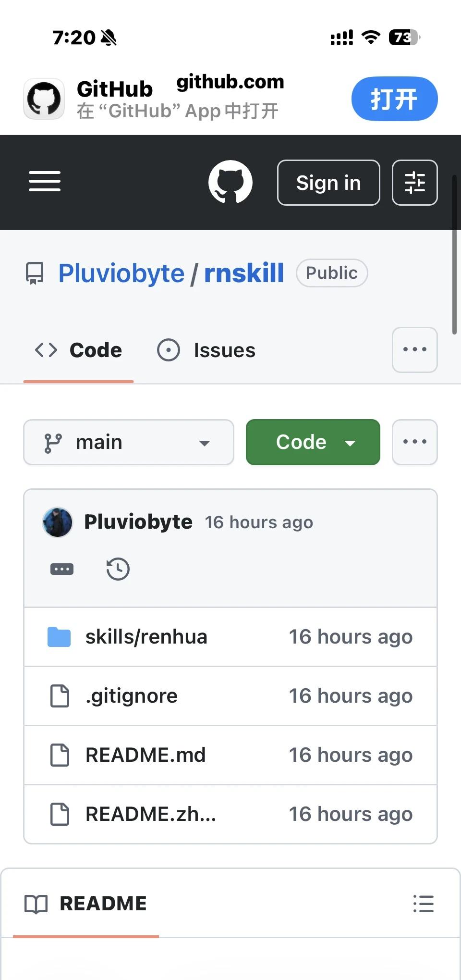The image size is (461, 980).
Task: Open the main branch dropdown
Action: click(129, 442)
